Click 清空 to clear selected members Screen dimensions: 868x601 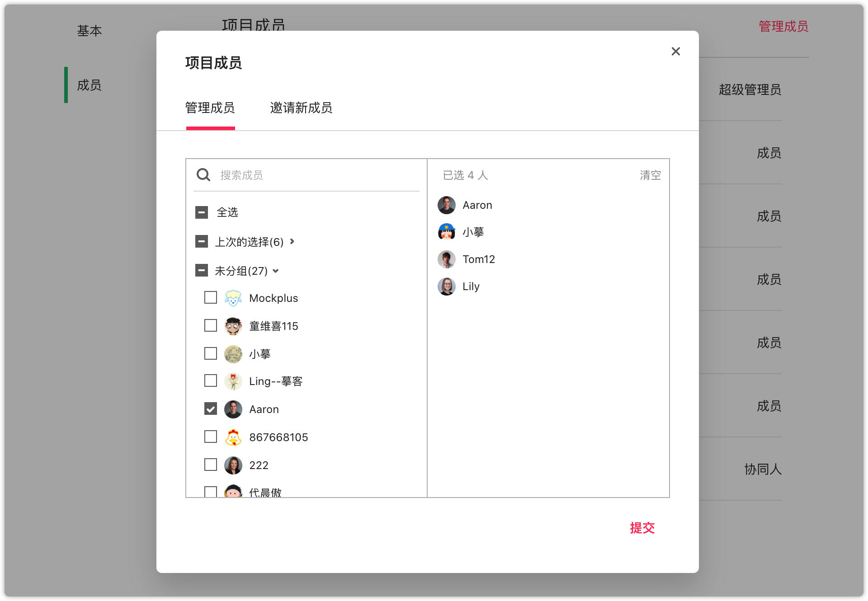pyautogui.click(x=650, y=175)
